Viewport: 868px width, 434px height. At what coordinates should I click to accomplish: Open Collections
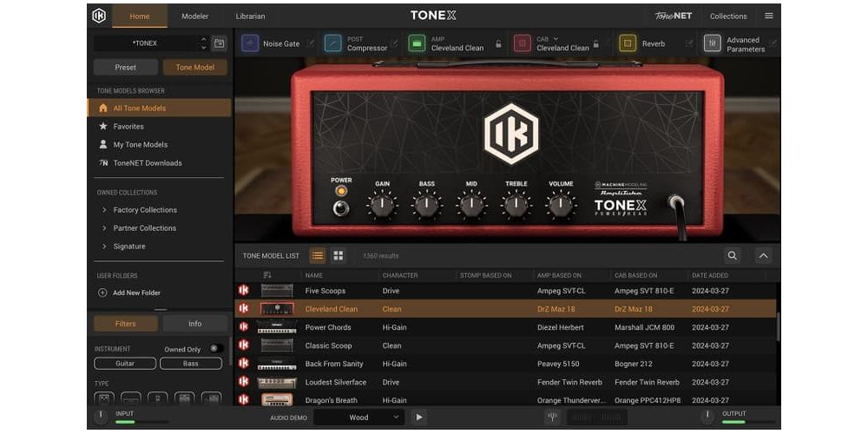point(728,16)
